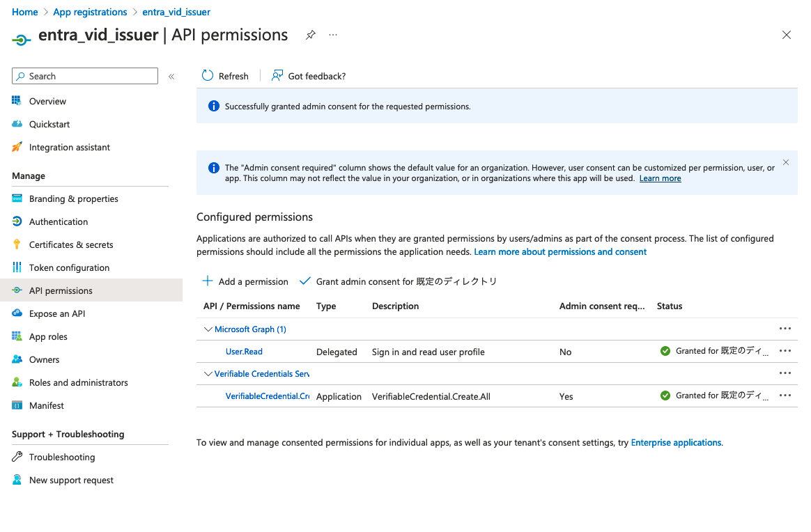Viewport: 811px width, 532px height.
Task: Click the plus icon for Add a permission
Action: (x=208, y=281)
